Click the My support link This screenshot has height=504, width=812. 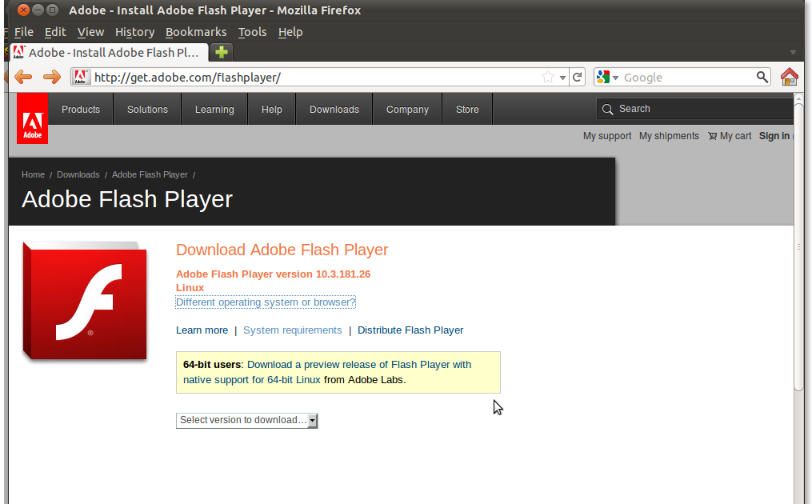point(607,136)
